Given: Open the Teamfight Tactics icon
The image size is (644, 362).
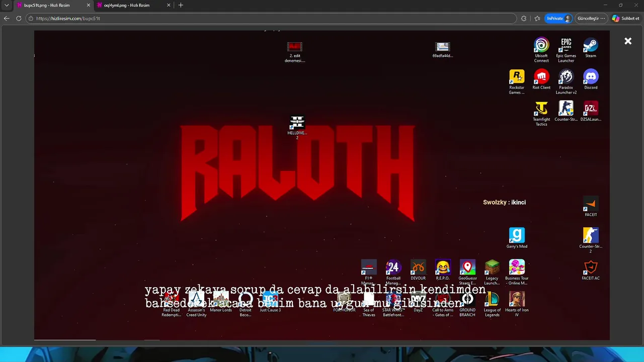Looking at the screenshot, I should click(x=541, y=114).
